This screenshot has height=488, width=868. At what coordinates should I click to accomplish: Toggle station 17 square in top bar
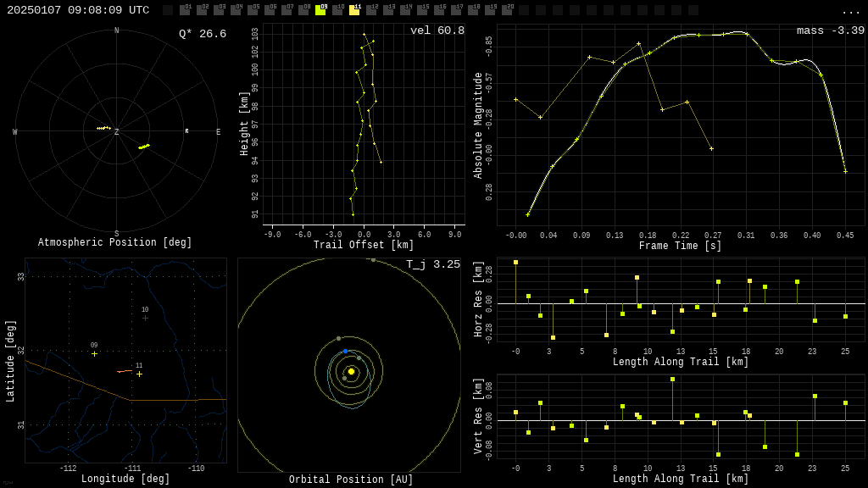pos(455,10)
